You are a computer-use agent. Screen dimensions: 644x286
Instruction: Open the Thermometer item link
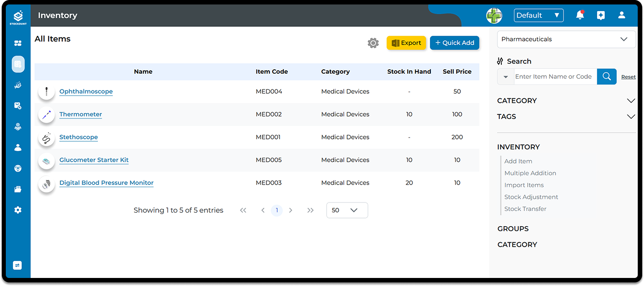click(x=80, y=114)
